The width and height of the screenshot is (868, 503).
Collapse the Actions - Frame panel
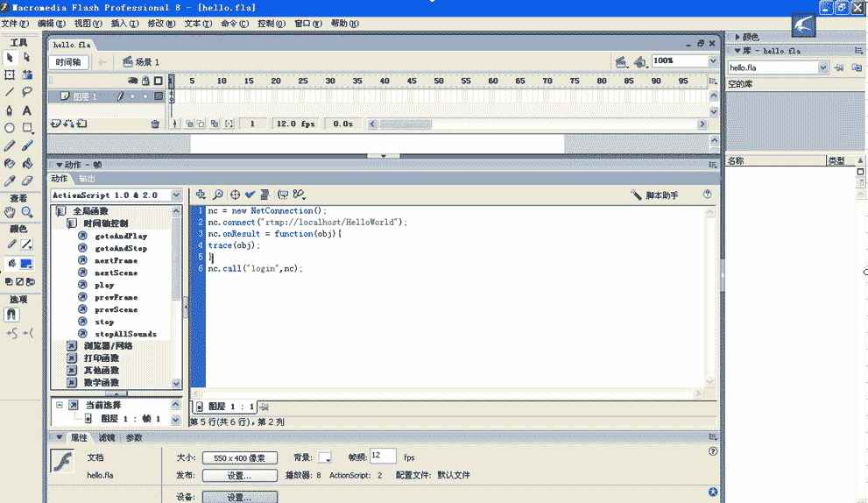pyautogui.click(x=60, y=165)
